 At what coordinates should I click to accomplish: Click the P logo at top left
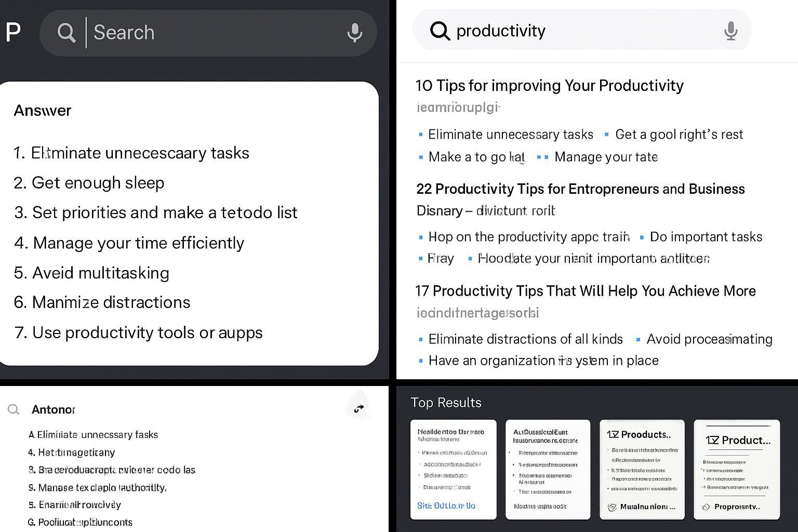[x=13, y=33]
